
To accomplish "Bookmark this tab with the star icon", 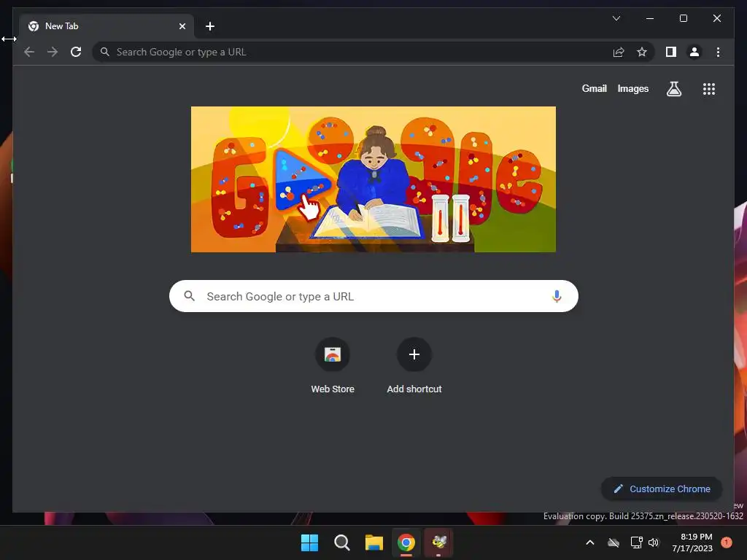I will click(x=642, y=52).
